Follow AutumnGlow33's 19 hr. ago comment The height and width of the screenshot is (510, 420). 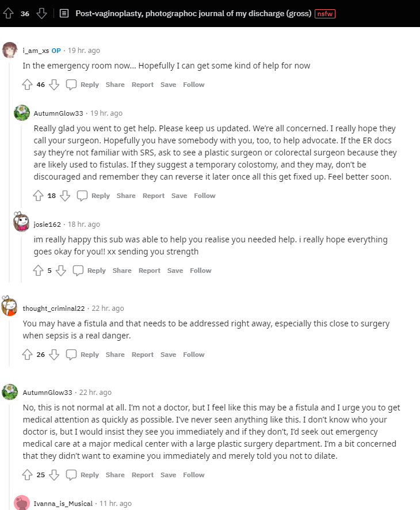point(204,196)
